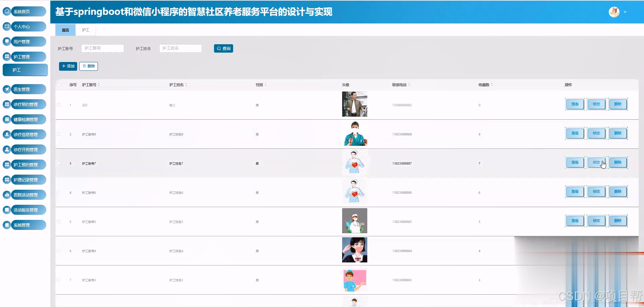Click the user avatar in header
644x307 pixels.
point(614,12)
